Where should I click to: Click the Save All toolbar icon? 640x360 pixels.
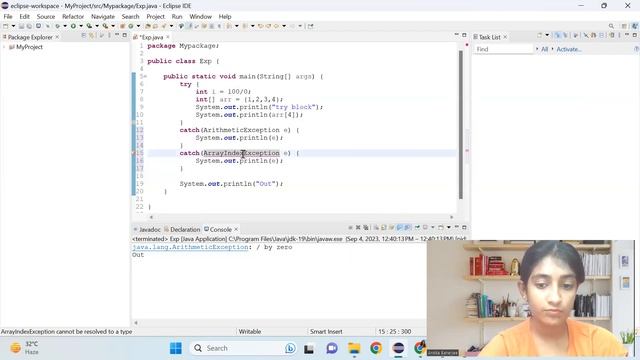[29, 26]
